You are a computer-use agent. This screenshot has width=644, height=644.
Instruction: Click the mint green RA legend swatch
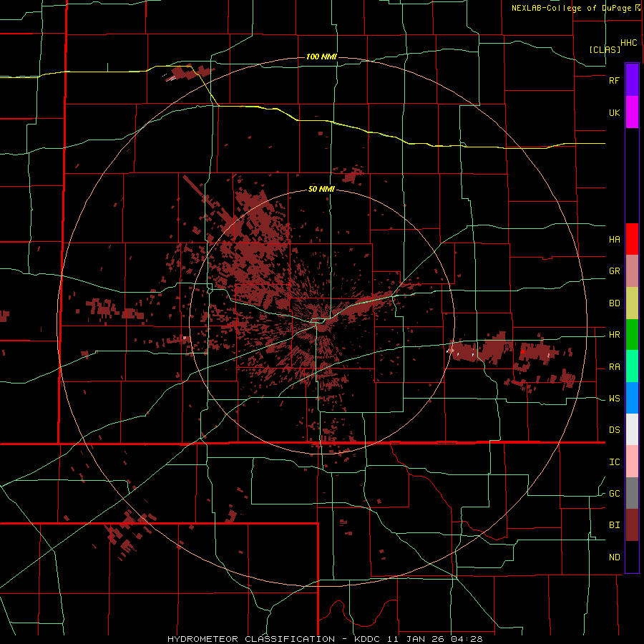[x=632, y=366]
